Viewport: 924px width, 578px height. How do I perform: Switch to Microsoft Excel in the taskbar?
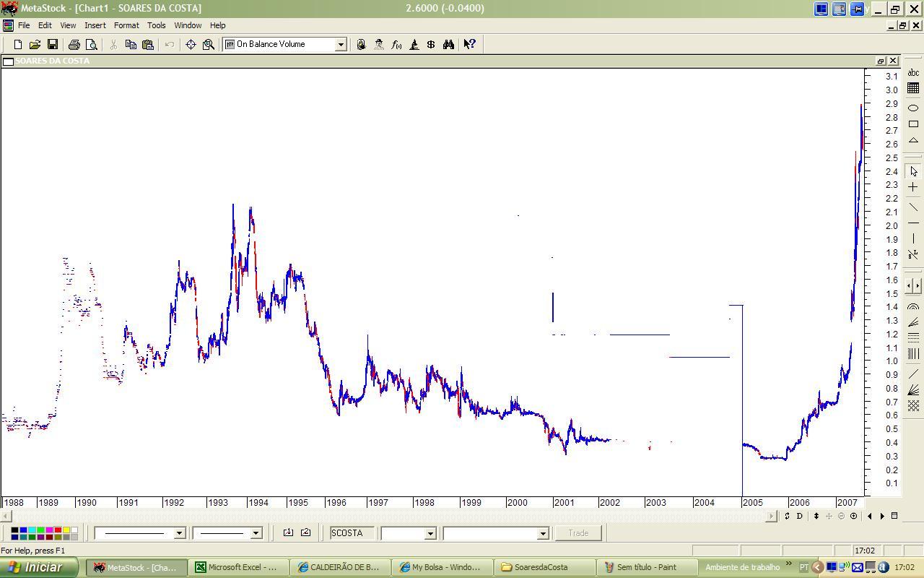coord(238,567)
